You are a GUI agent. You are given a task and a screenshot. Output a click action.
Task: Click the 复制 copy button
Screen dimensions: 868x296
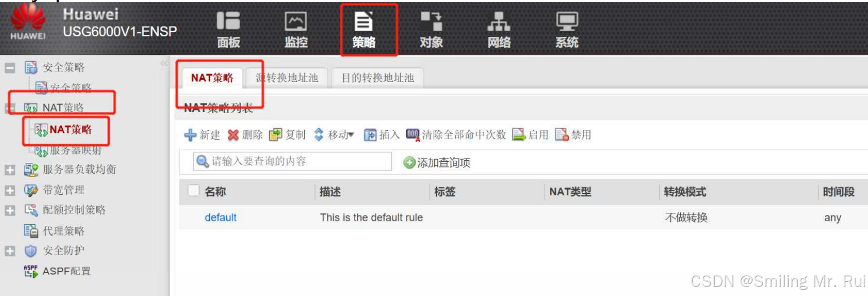pos(287,135)
